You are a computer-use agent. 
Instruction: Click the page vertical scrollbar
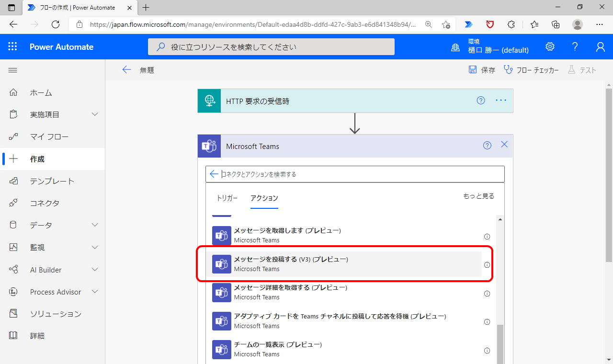click(609, 175)
